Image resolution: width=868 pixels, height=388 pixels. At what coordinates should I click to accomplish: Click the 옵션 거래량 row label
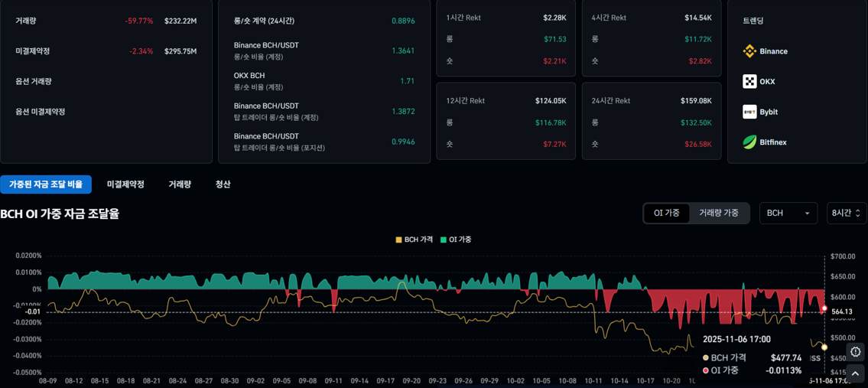point(34,81)
